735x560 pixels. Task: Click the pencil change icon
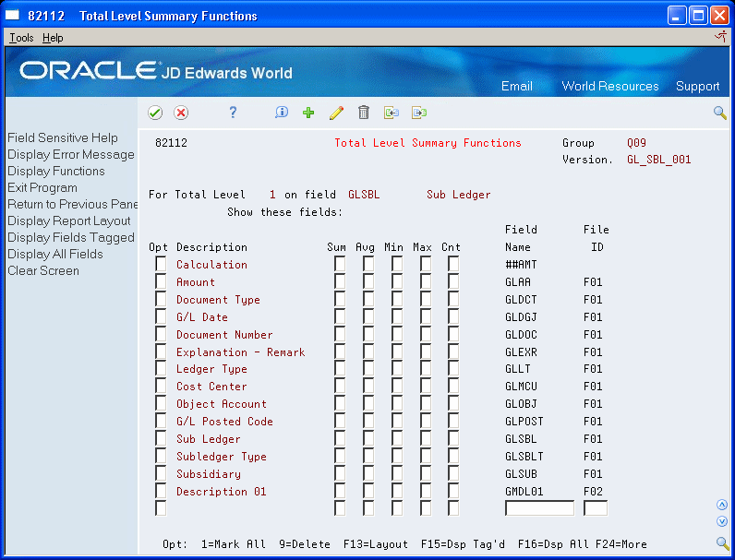pyautogui.click(x=336, y=113)
